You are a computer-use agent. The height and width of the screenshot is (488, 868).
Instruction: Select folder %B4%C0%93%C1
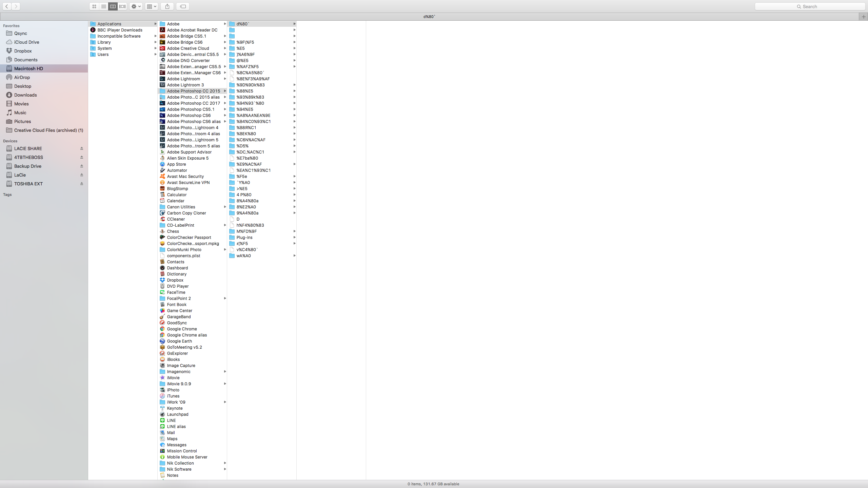point(254,121)
